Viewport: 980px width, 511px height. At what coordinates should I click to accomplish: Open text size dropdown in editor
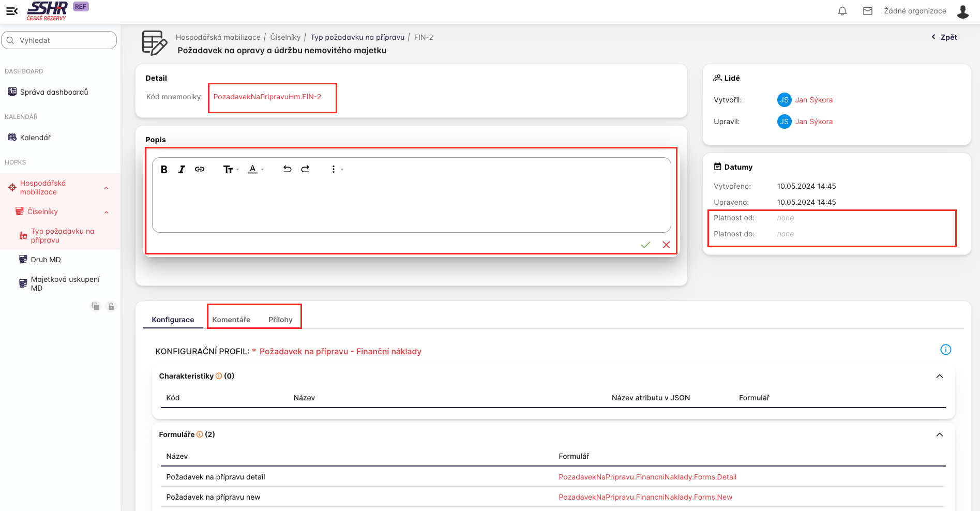pyautogui.click(x=231, y=170)
